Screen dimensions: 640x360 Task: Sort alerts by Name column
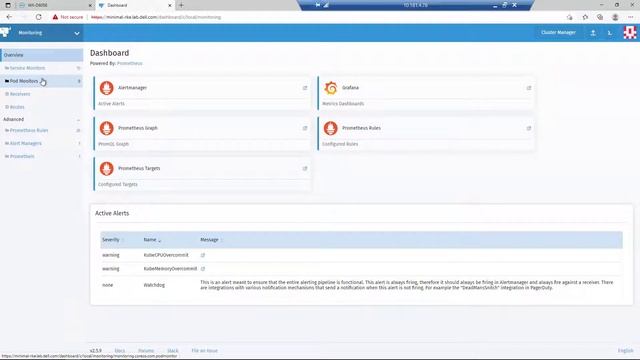click(x=152, y=240)
